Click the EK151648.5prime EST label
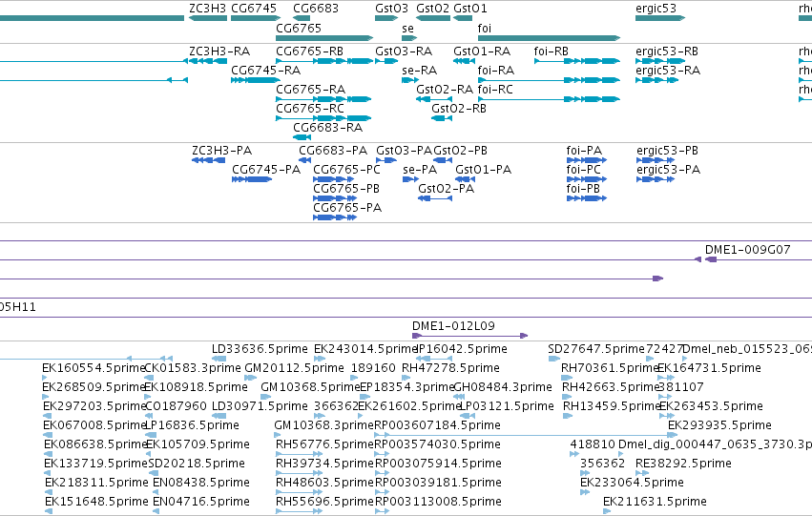The image size is (812, 516). [96, 503]
